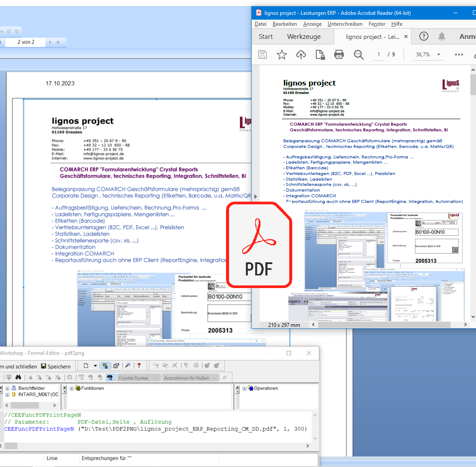Open the Anzeige menu in Acrobat

(x=312, y=24)
